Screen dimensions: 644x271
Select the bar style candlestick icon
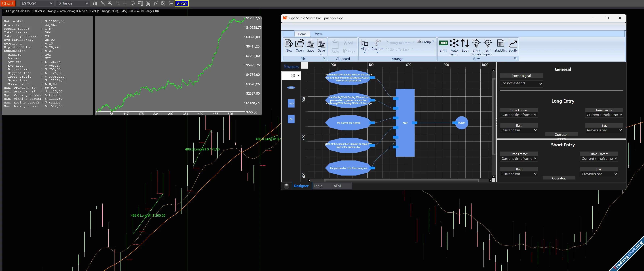point(95,3)
